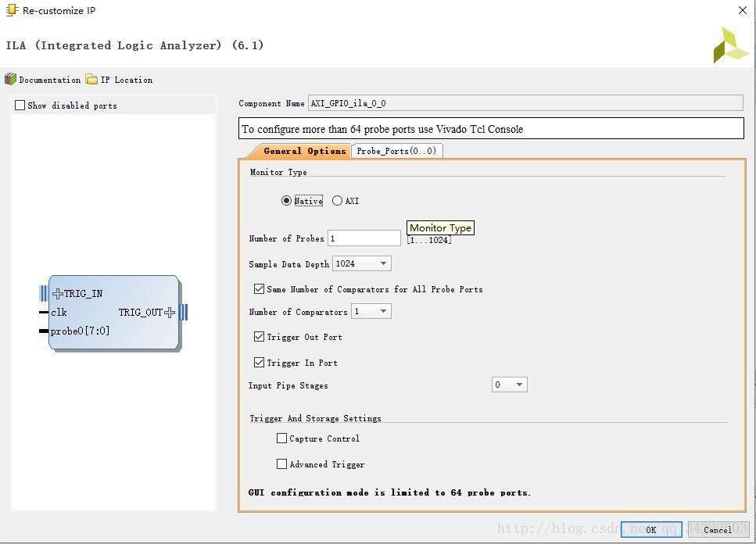The height and width of the screenshot is (544, 756).
Task: Open the IP Location link
Action: 127,80
